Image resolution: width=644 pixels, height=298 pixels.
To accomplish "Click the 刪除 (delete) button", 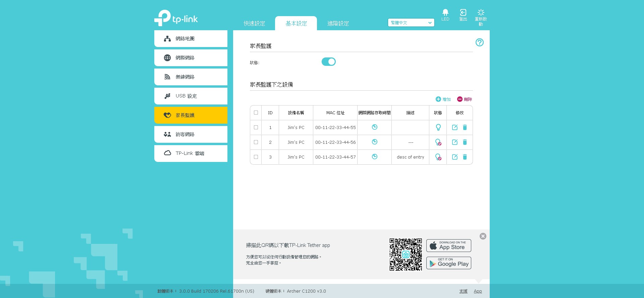I will tap(465, 99).
